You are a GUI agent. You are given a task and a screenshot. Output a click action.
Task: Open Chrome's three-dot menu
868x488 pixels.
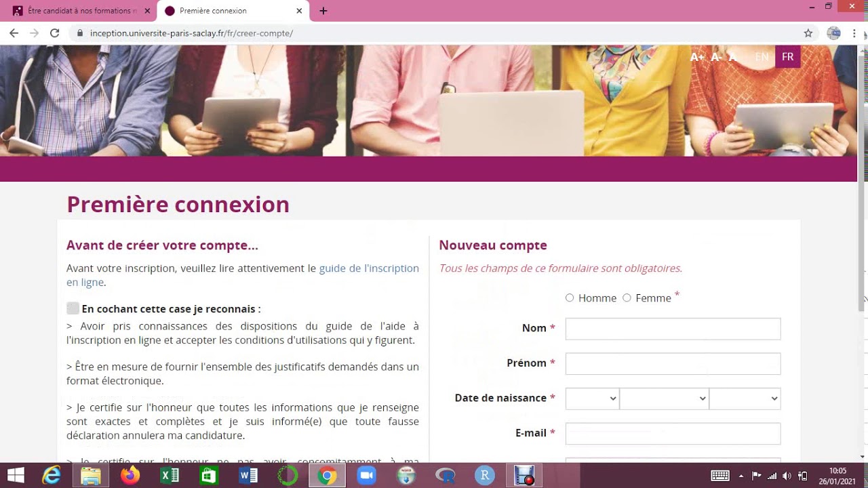coord(854,33)
